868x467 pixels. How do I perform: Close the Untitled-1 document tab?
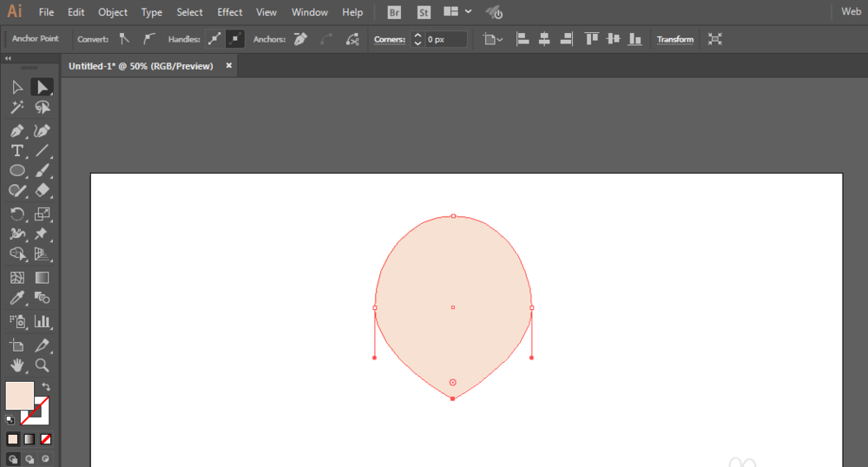coord(228,65)
